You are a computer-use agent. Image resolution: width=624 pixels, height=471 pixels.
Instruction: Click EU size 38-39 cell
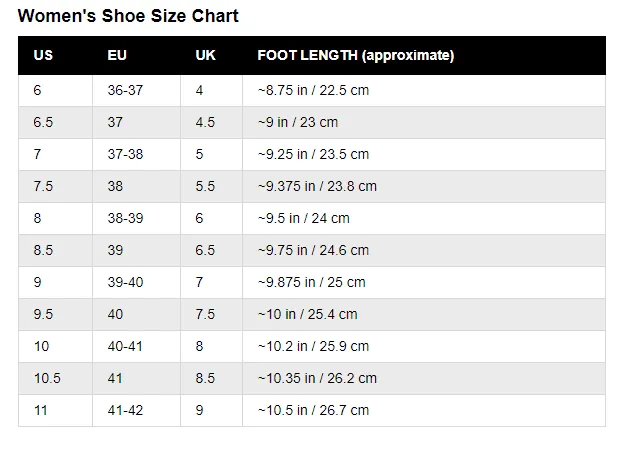pyautogui.click(x=136, y=218)
